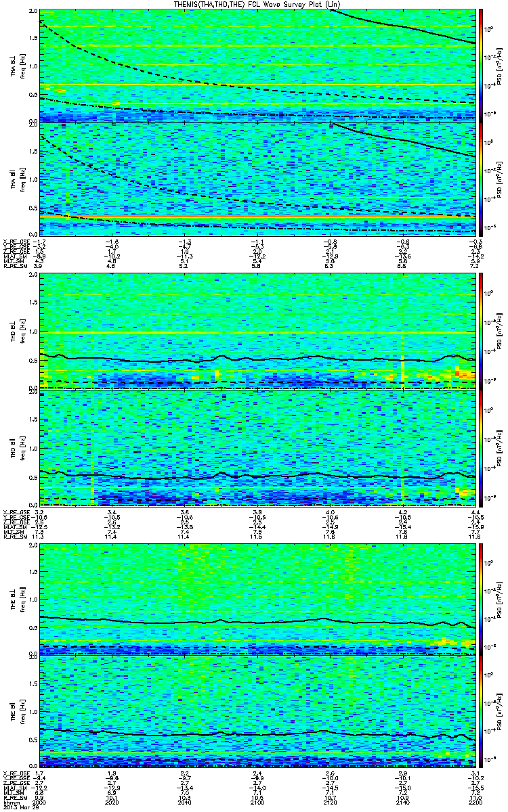Click the color bar beside the second THA panel
The width and height of the screenshot is (508, 812).
pos(481,178)
